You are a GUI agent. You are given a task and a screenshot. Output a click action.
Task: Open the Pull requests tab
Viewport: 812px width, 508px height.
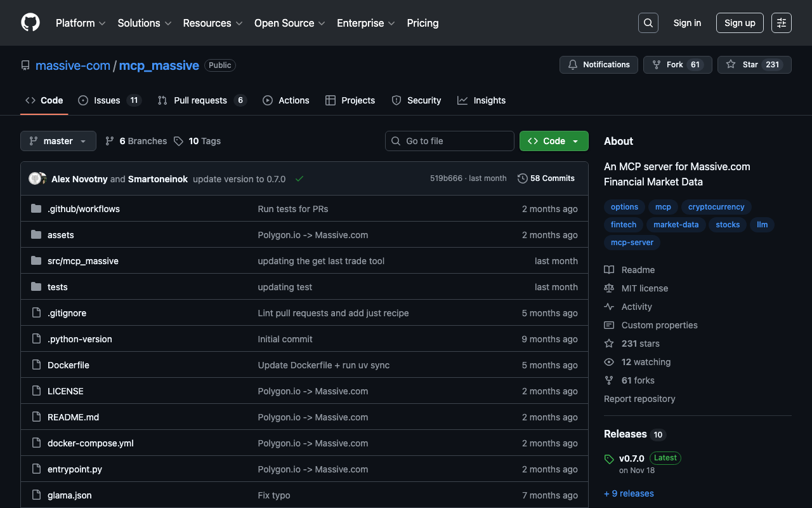[200, 100]
